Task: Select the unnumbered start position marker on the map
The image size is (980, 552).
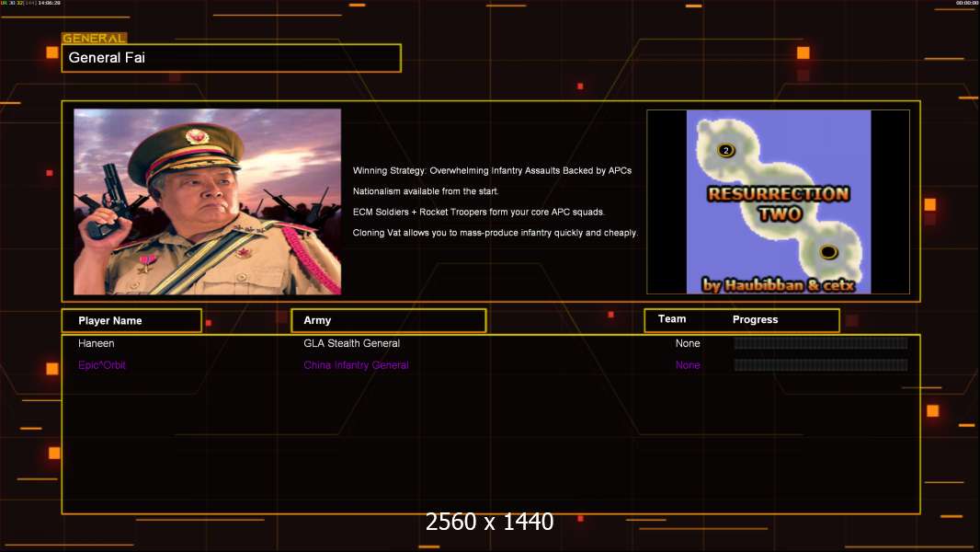Action: coord(828,252)
